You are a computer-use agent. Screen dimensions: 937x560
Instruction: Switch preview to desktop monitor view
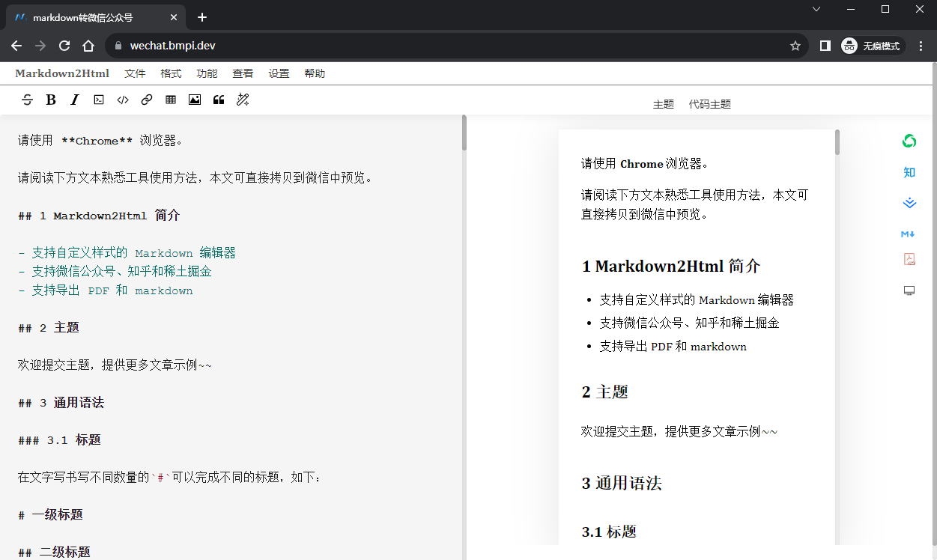909,290
